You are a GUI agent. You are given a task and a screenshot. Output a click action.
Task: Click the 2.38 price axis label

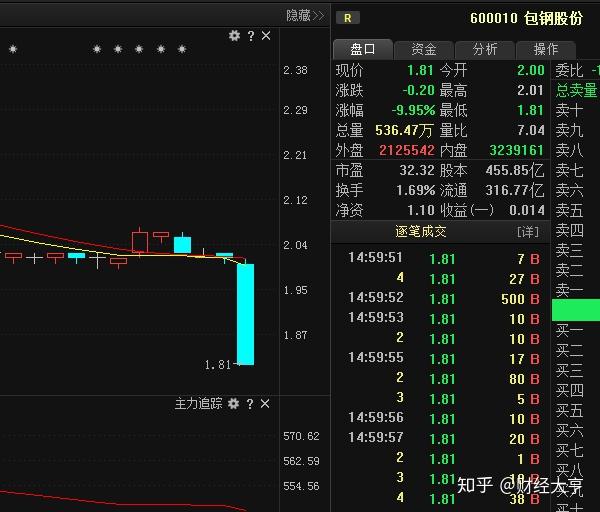click(295, 70)
